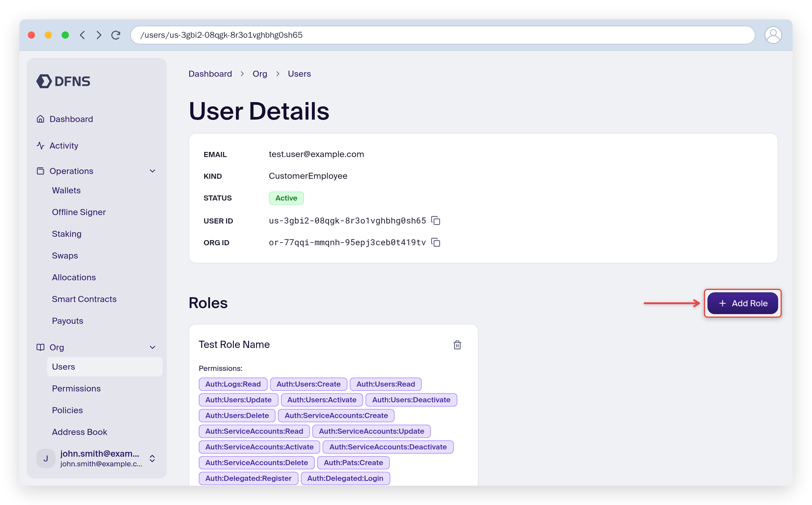Click the Auth:ServiceAccounts:Delete permission tag
The image size is (812, 505).
click(256, 463)
